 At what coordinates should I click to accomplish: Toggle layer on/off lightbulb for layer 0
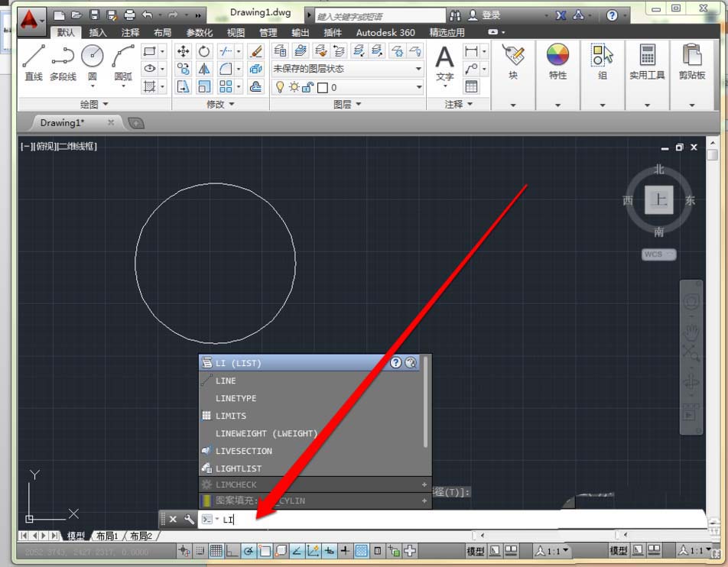click(x=280, y=87)
